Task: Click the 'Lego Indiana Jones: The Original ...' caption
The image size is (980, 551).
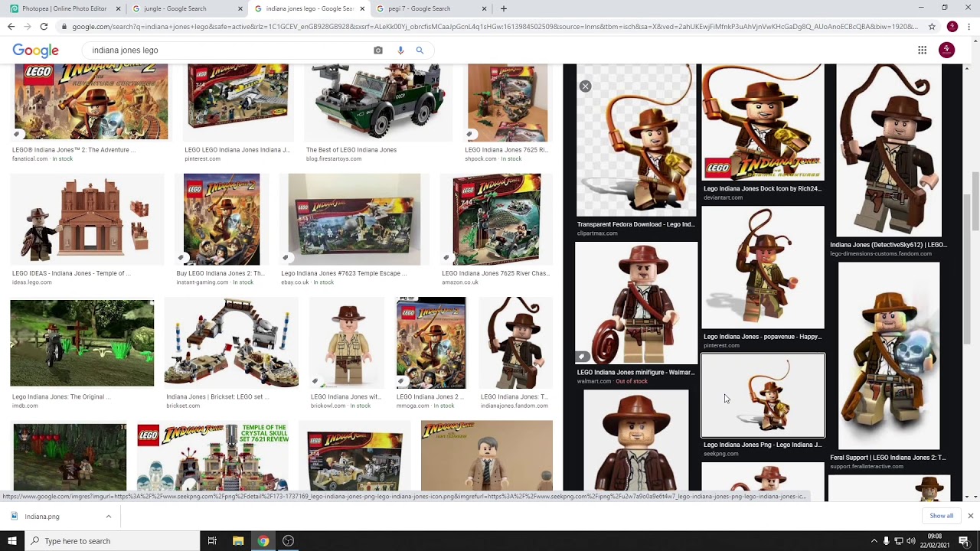Action: click(x=61, y=397)
